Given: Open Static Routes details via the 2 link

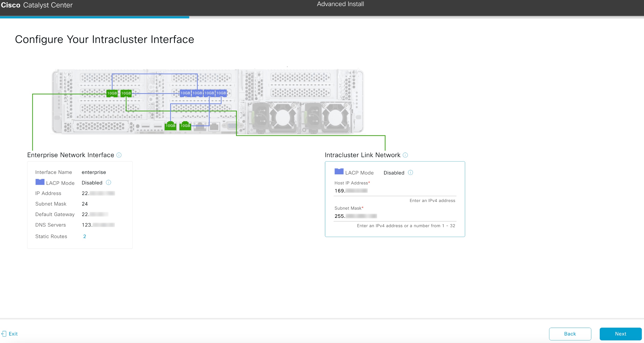Looking at the screenshot, I should (x=85, y=236).
